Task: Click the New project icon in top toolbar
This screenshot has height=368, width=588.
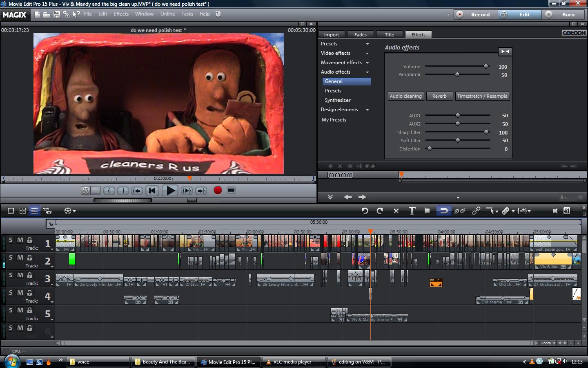Action: [x=37, y=14]
